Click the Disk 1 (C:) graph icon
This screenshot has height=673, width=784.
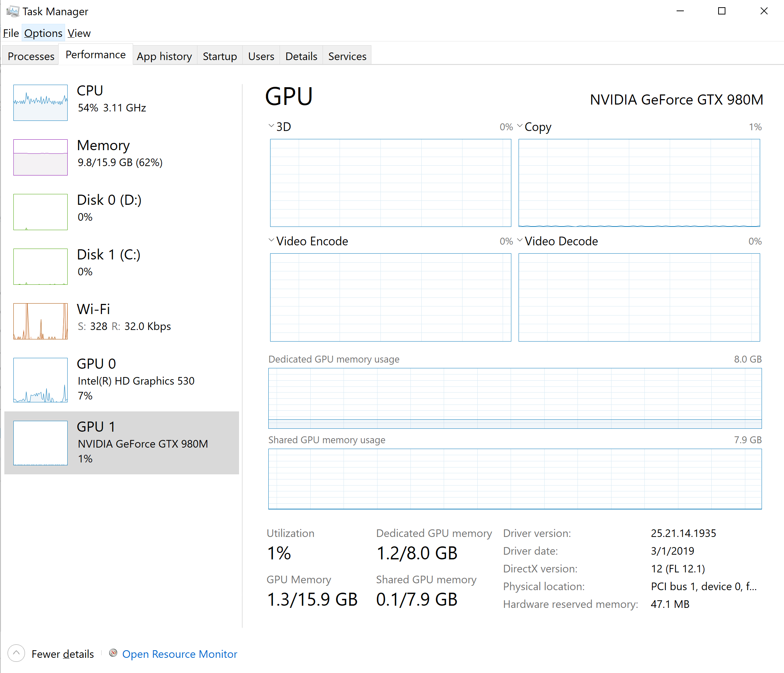(x=41, y=266)
